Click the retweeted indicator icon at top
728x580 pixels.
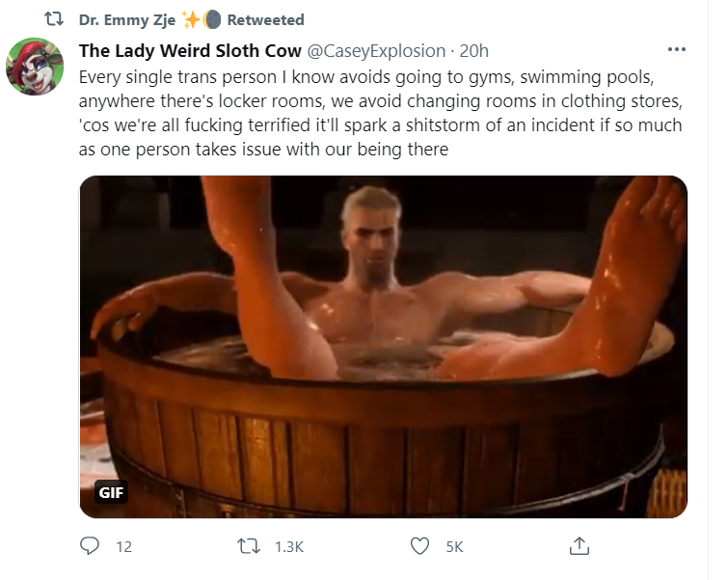coord(53,19)
